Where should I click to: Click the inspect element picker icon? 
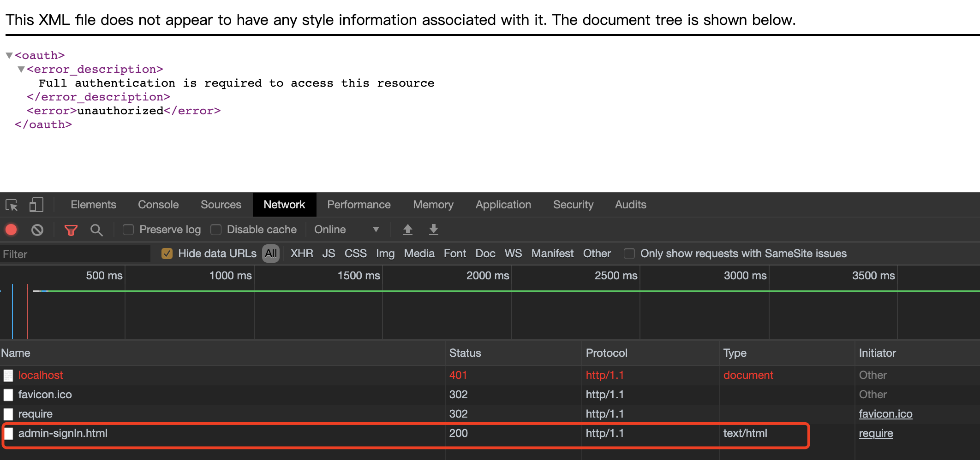(12, 205)
